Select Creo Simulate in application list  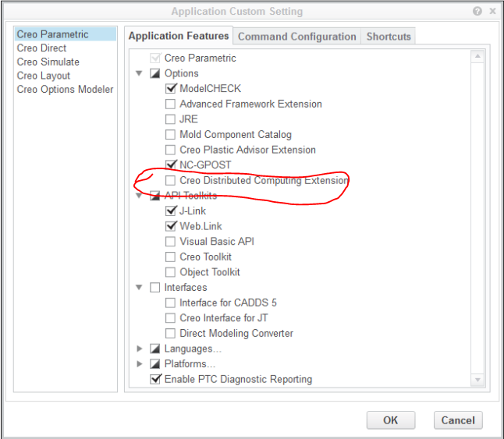tap(66, 62)
